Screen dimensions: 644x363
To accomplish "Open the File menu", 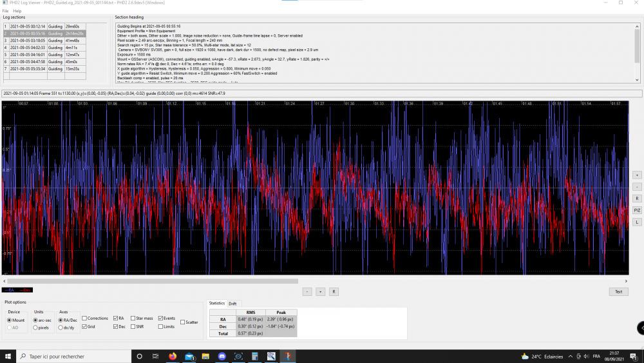I will [x=5, y=11].
